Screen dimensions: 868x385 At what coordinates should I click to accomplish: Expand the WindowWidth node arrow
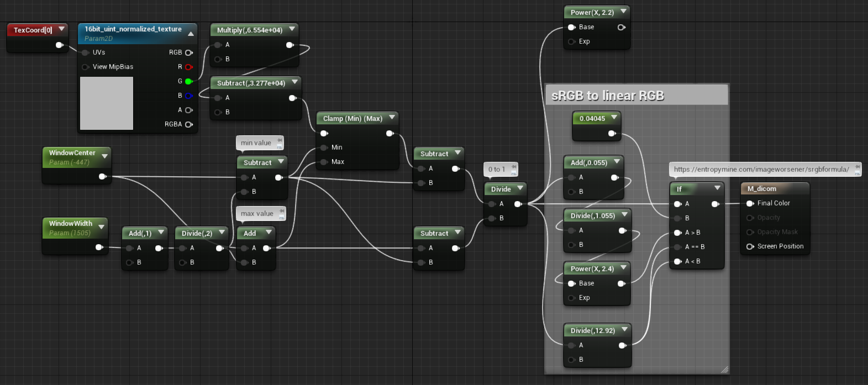[x=101, y=227]
